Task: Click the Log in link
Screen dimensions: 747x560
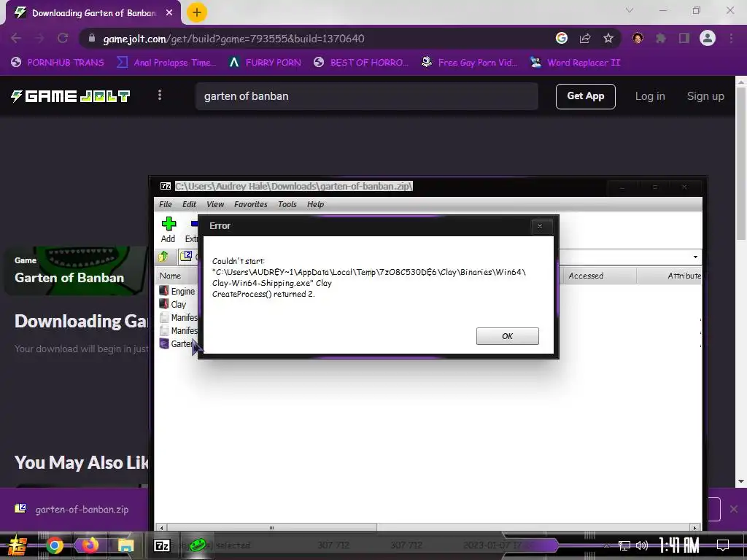Action: click(650, 96)
